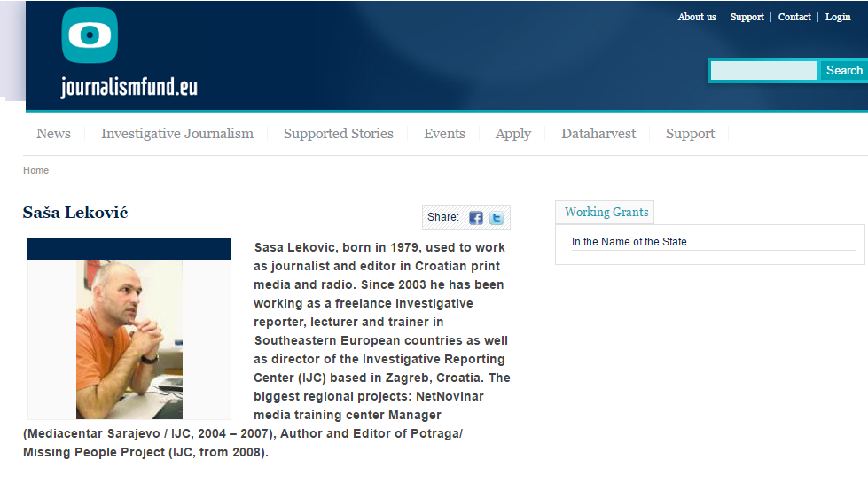
Task: Choose Apply in the navigation bar
Action: 513,134
